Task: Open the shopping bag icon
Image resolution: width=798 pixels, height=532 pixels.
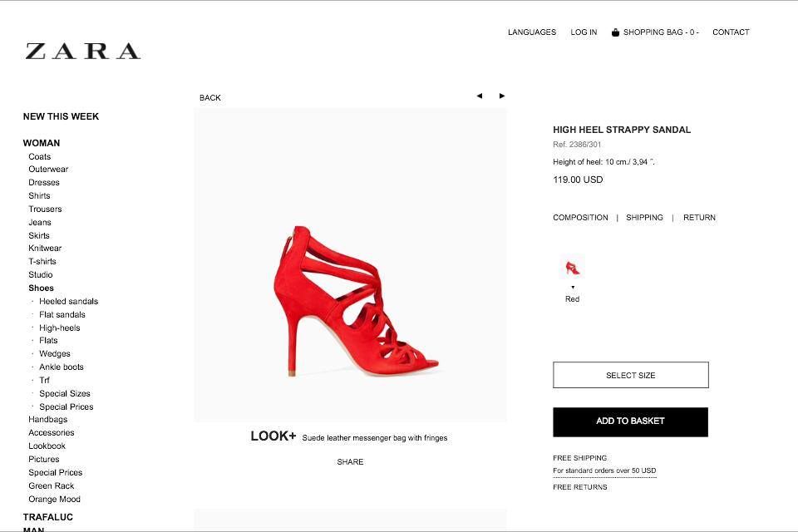Action: click(615, 32)
